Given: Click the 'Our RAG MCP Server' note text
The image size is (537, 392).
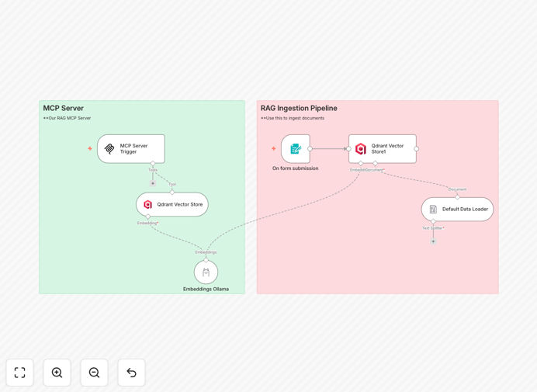Looking at the screenshot, I should [x=67, y=118].
